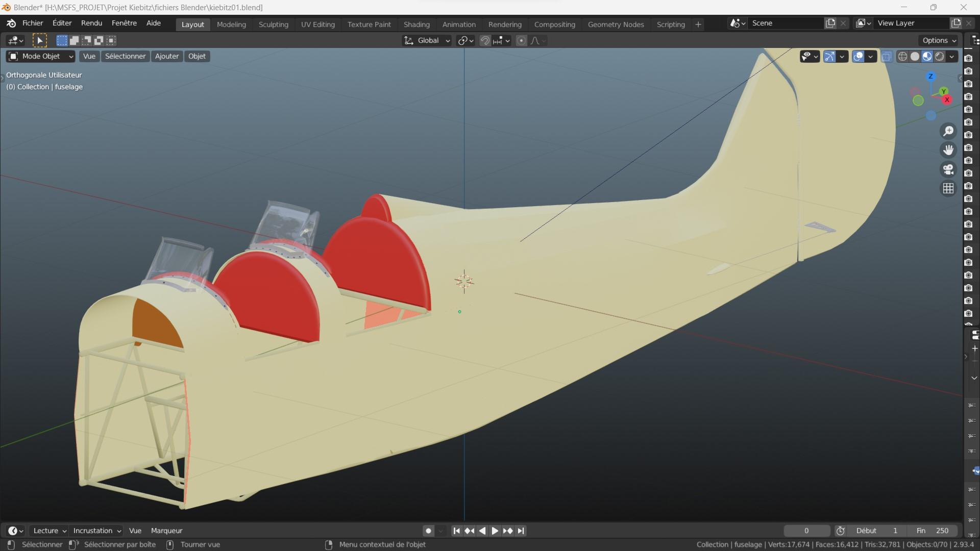The height and width of the screenshot is (551, 980).
Task: Play animation in reverse
Action: pos(482,531)
